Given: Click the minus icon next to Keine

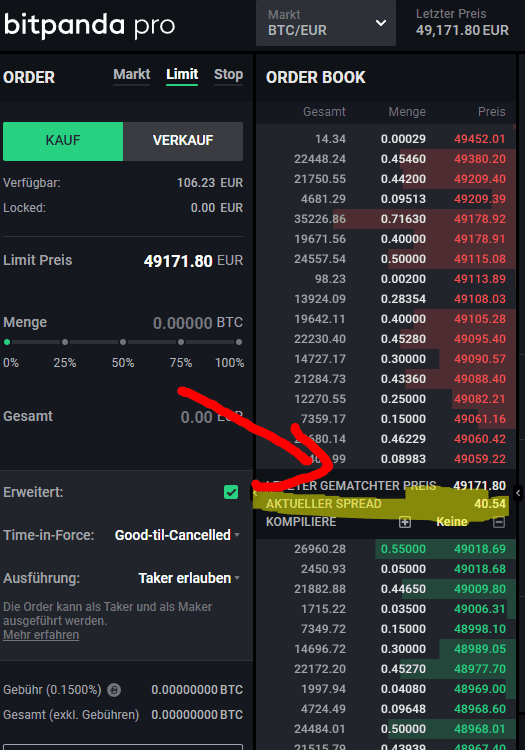Looking at the screenshot, I should (x=499, y=522).
